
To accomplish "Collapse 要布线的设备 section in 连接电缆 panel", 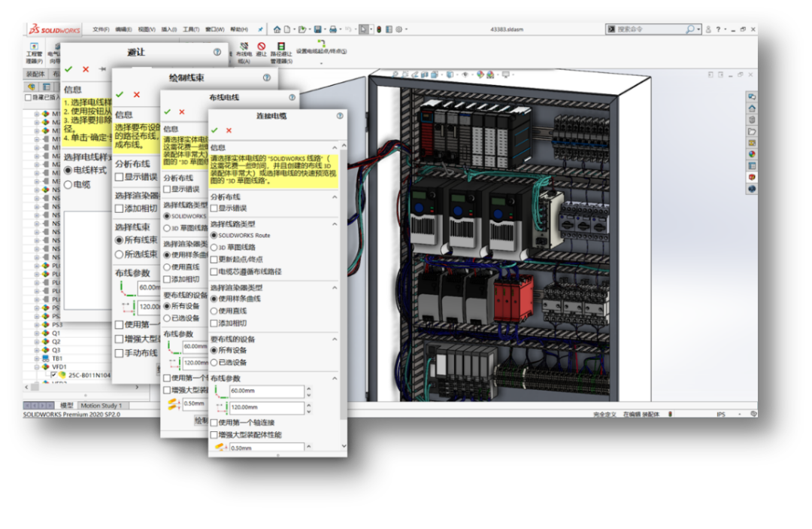I will (x=335, y=339).
